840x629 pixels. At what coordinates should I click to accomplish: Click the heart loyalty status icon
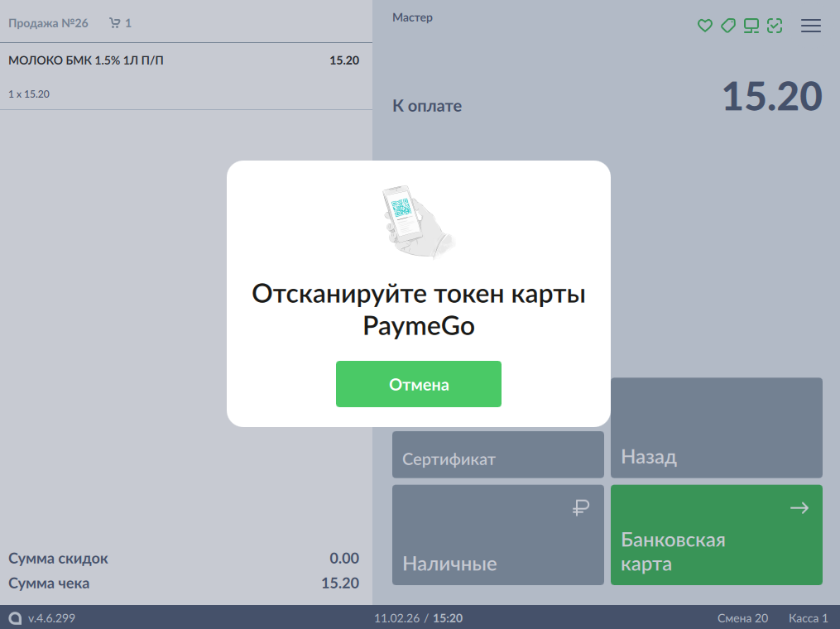tap(705, 26)
